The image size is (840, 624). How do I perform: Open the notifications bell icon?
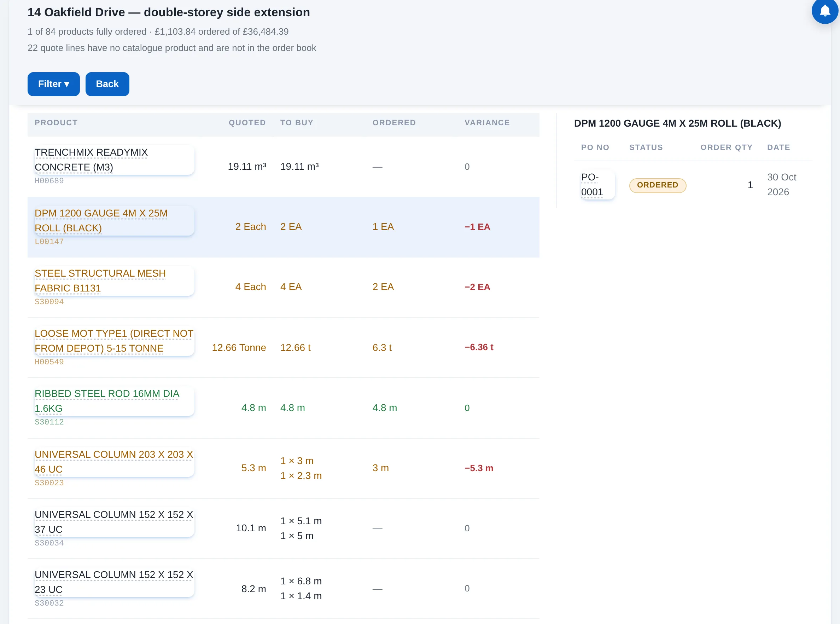(x=824, y=11)
